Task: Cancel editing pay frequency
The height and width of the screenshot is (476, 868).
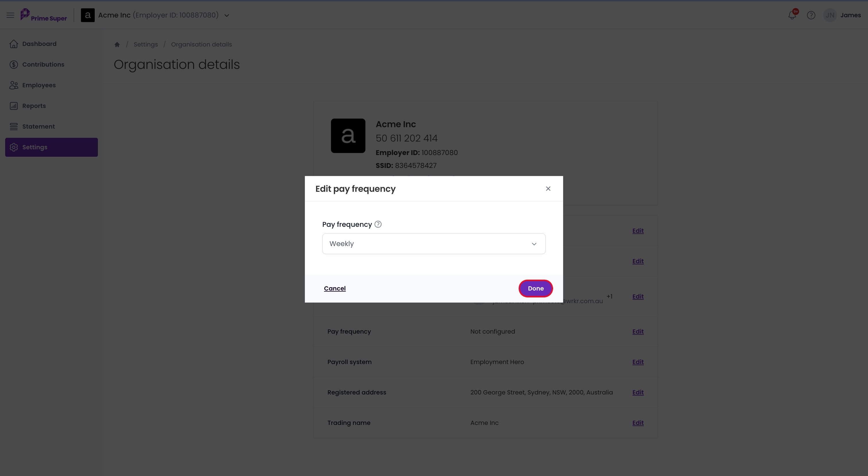Action: click(x=335, y=289)
